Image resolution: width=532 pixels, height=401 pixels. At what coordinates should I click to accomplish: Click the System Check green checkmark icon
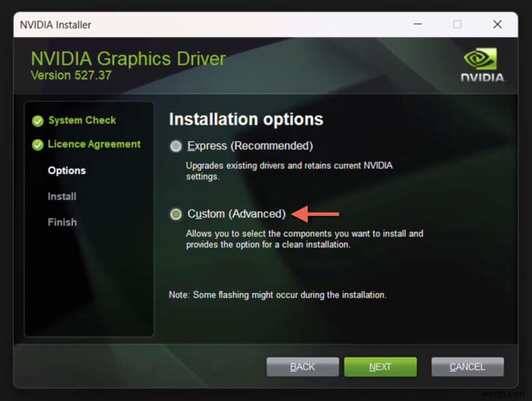pos(38,121)
